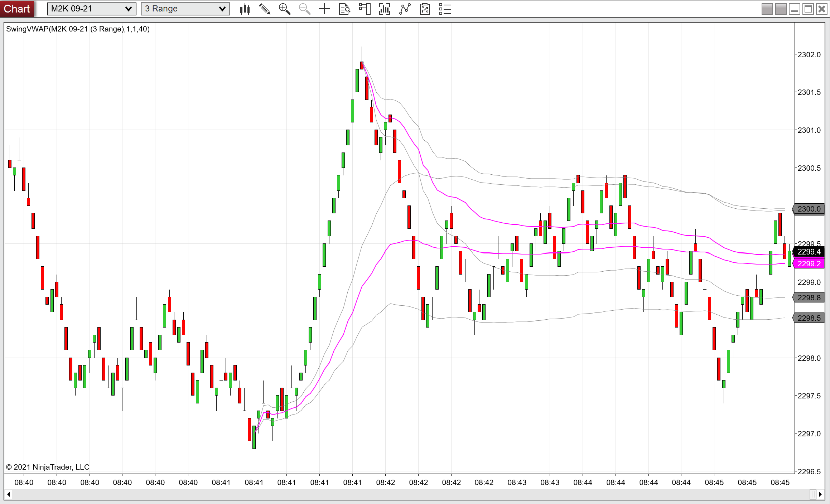Open the Data Box panel
This screenshot has height=504, width=830.
click(x=344, y=9)
